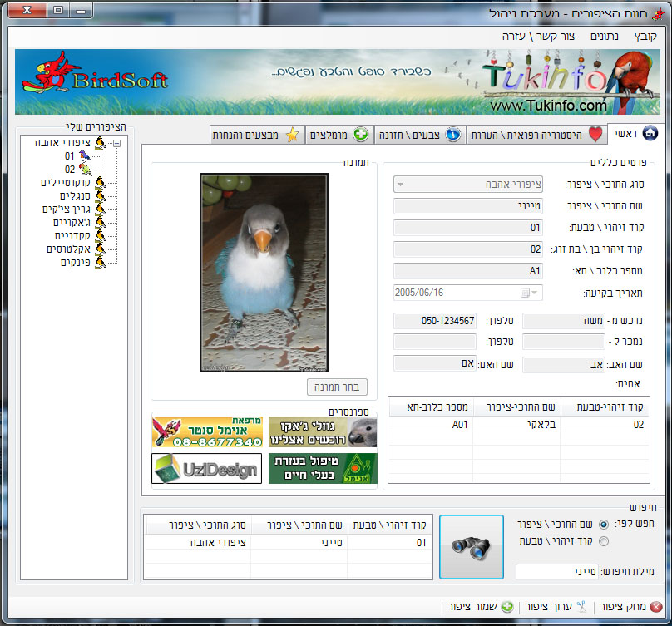The image size is (672, 626).
Task: Click the parrot icon beside קוקטיילים in the tree
Action: (101, 183)
